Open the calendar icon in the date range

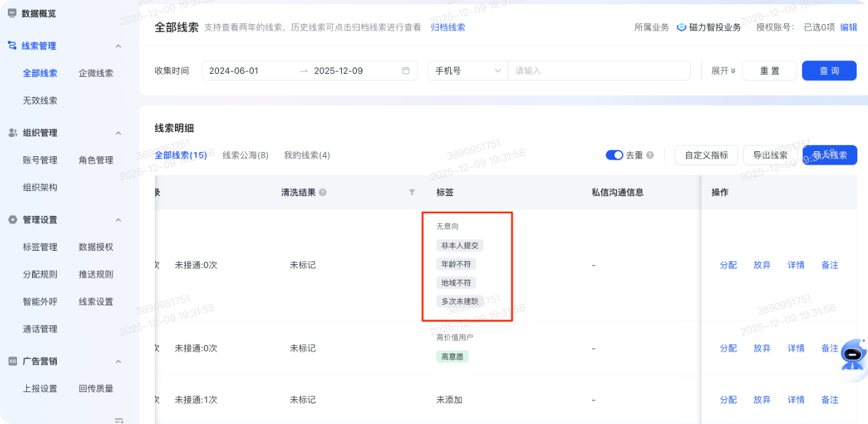click(406, 71)
